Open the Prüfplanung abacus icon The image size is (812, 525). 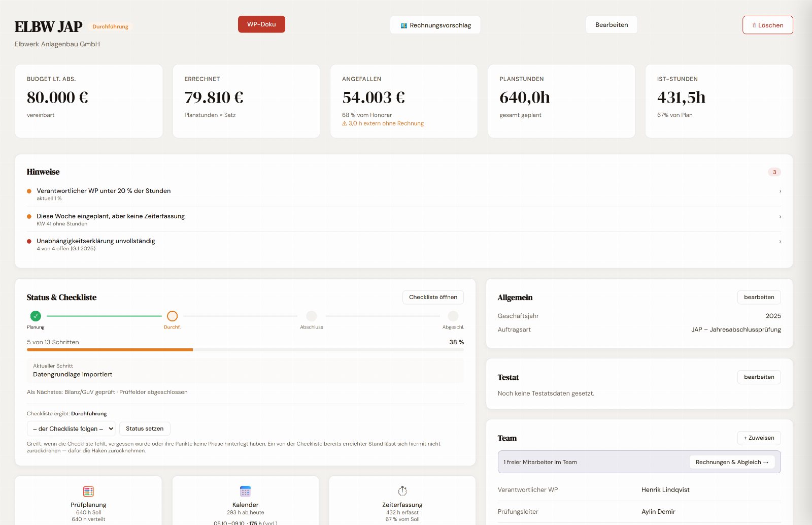pos(88,491)
